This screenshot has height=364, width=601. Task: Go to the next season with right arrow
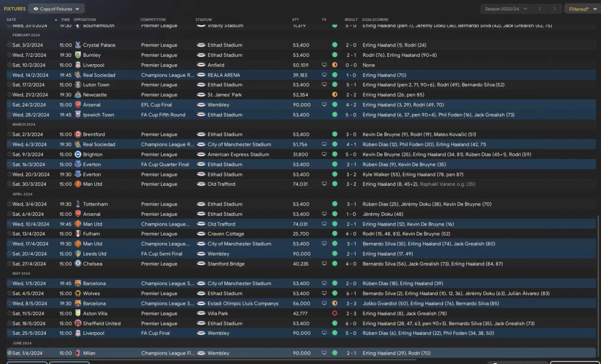tap(555, 9)
